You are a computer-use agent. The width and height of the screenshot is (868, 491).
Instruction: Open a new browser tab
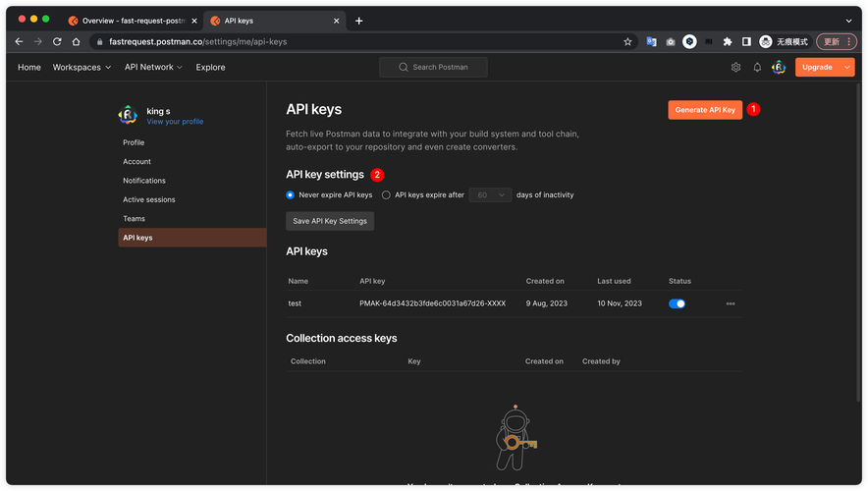[x=359, y=21]
